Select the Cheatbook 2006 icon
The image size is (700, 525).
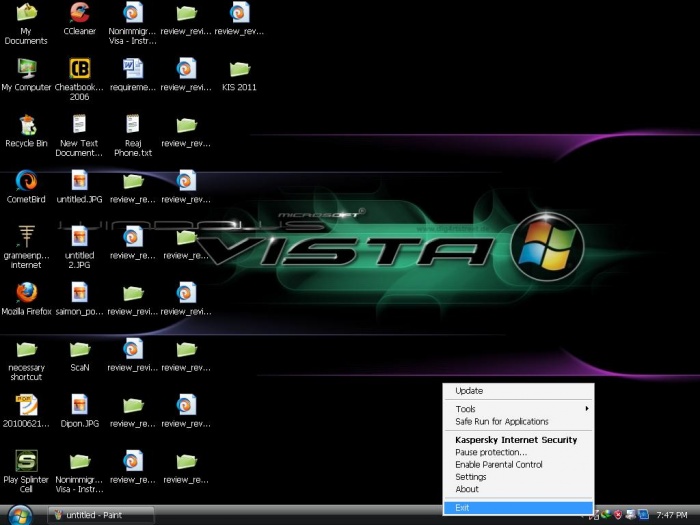tap(79, 69)
